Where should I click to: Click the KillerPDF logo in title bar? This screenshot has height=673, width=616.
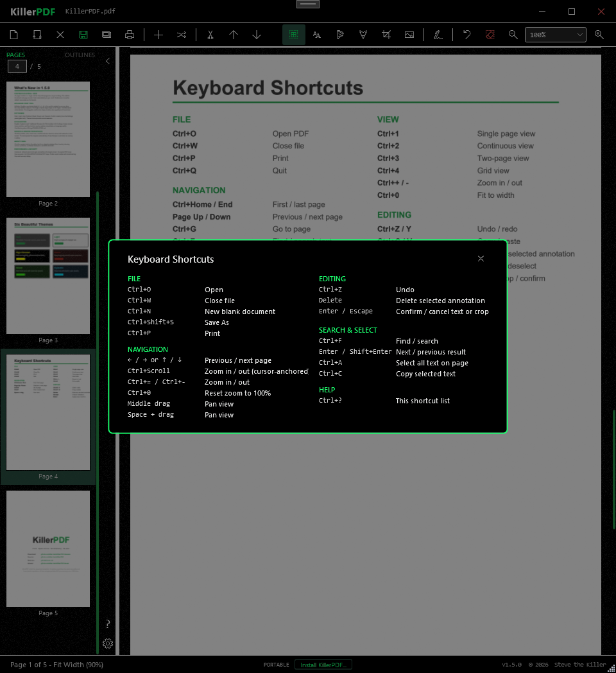click(33, 12)
